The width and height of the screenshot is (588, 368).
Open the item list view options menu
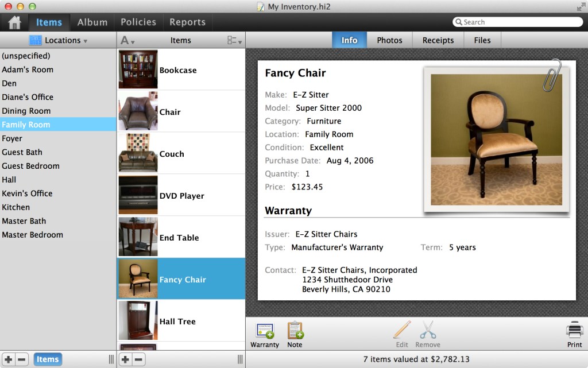click(234, 40)
